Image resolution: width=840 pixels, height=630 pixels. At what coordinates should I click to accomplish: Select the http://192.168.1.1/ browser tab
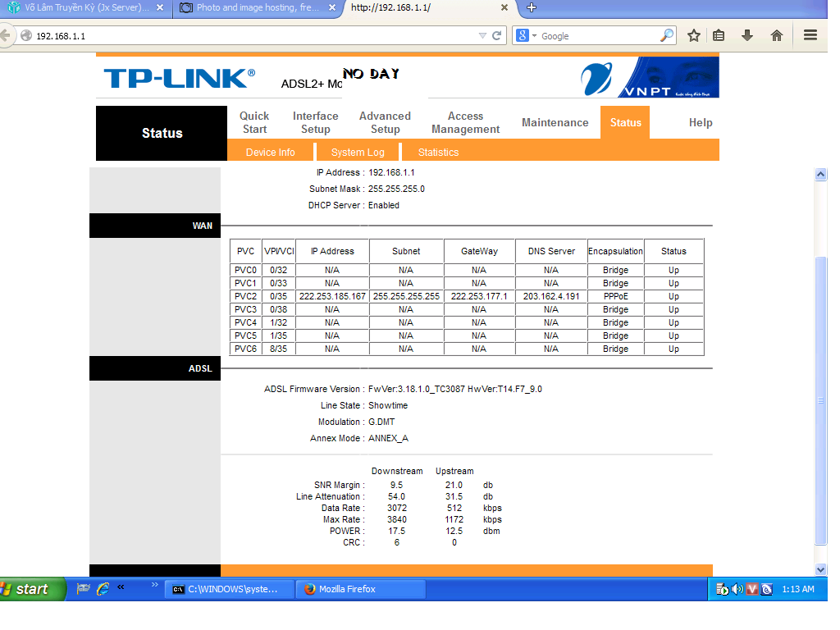tap(428, 7)
